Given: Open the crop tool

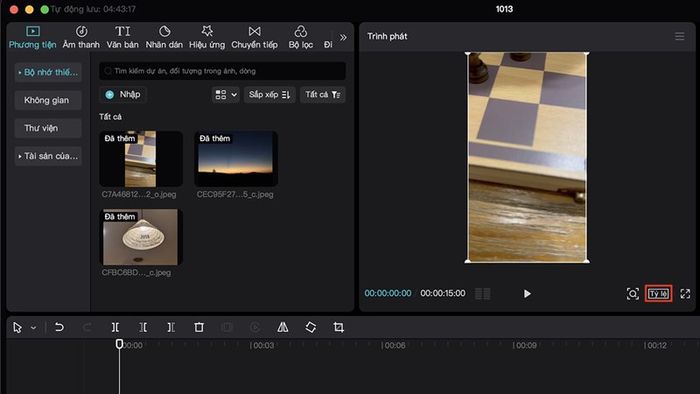Looking at the screenshot, I should (338, 328).
